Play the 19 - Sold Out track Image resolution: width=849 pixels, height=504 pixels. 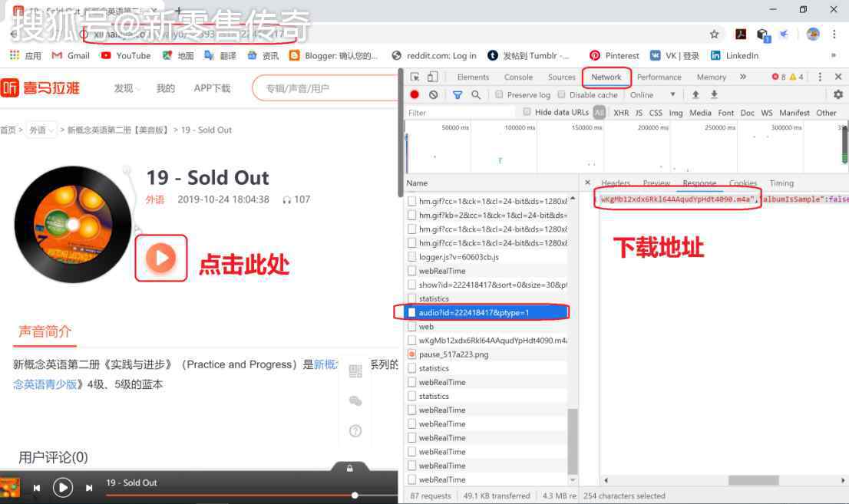160,258
